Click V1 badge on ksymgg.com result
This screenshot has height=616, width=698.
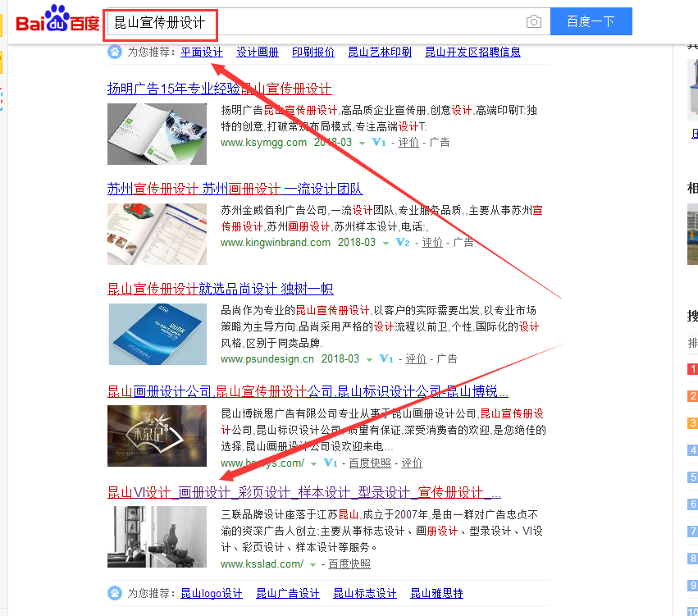click(x=379, y=143)
